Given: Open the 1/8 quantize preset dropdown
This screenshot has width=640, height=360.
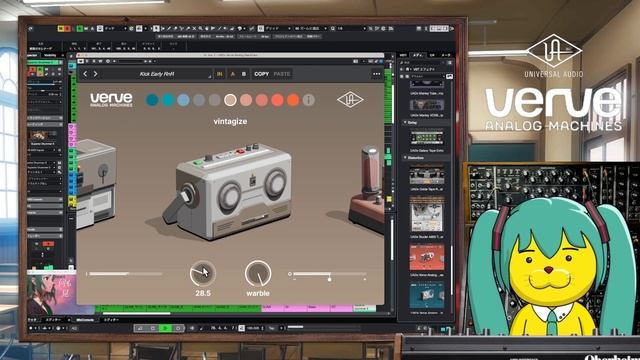Looking at the screenshot, I should click(348, 29).
